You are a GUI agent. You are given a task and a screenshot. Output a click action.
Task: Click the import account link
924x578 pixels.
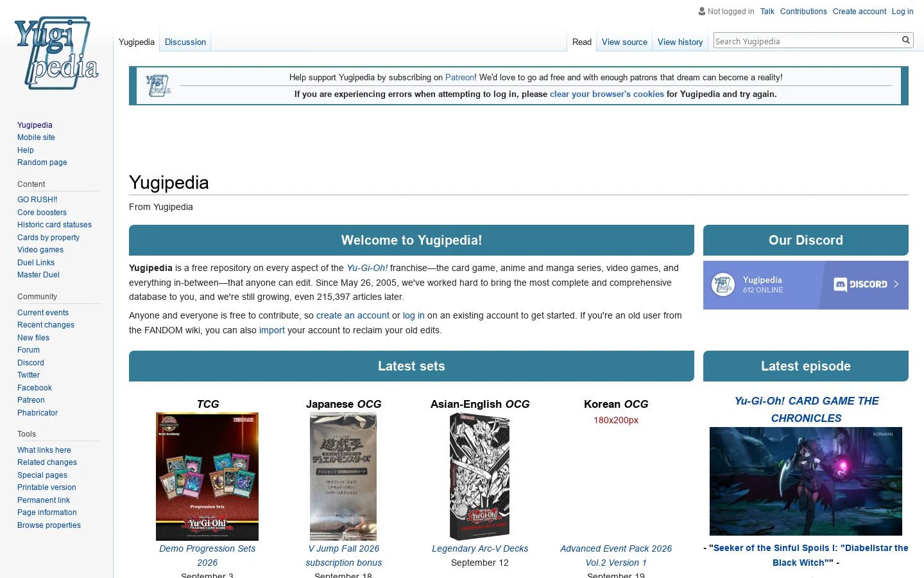tap(272, 330)
